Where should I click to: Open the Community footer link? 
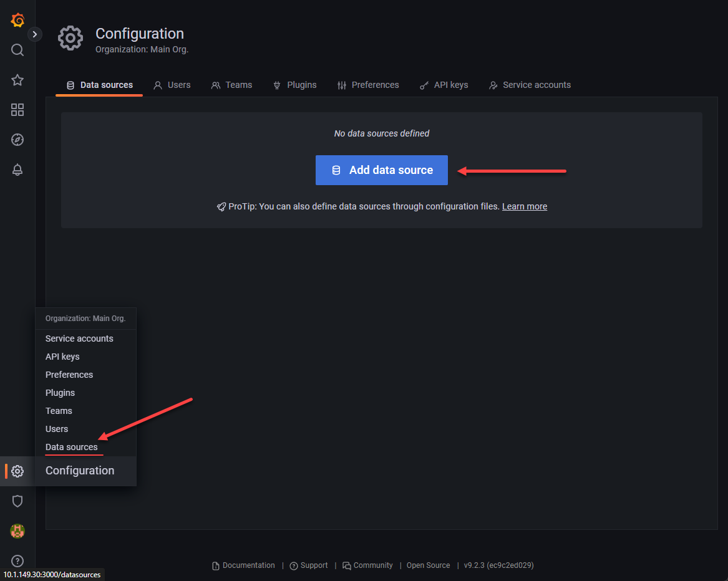tap(367, 565)
